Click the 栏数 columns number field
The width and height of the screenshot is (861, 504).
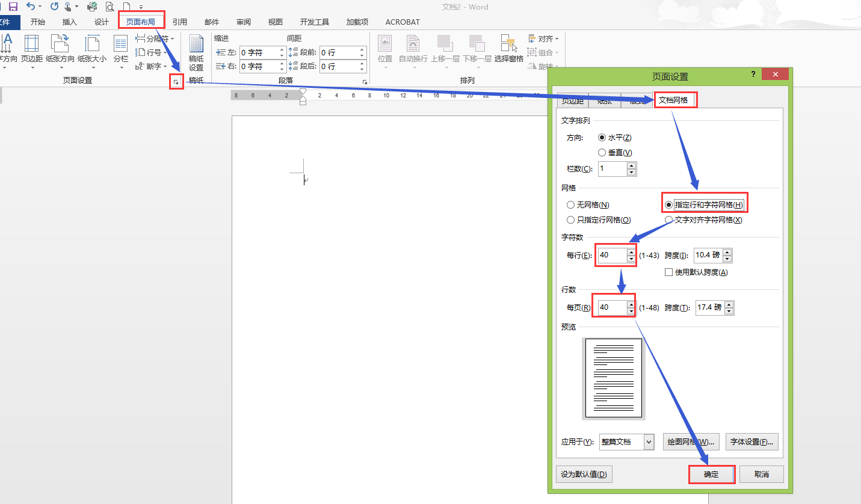(617, 169)
